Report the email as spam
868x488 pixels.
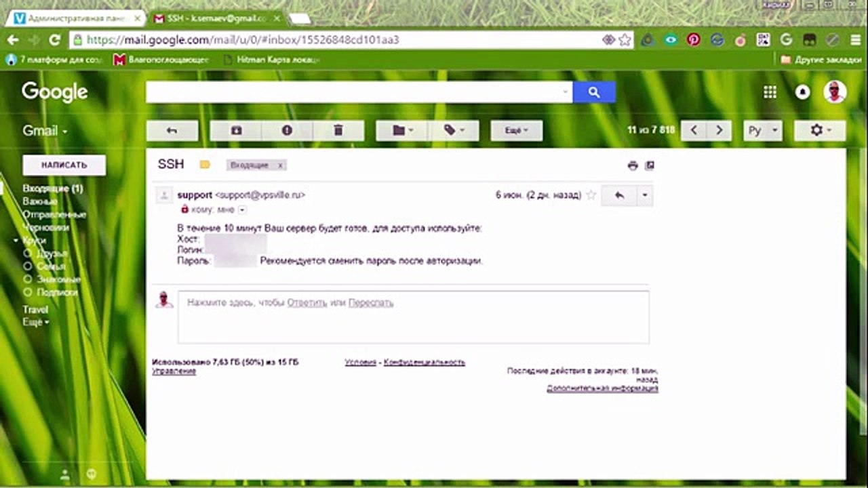pos(287,131)
